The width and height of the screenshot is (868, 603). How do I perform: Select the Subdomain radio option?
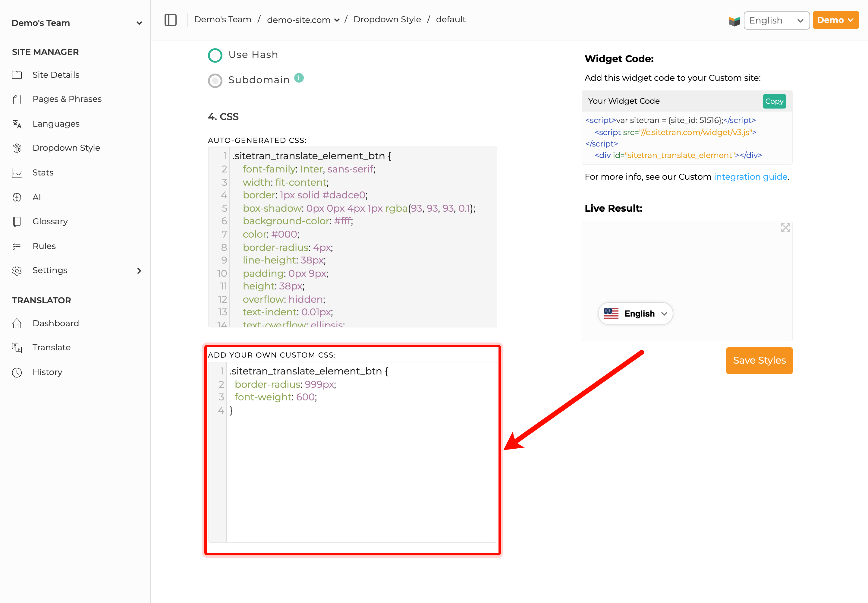pos(215,81)
